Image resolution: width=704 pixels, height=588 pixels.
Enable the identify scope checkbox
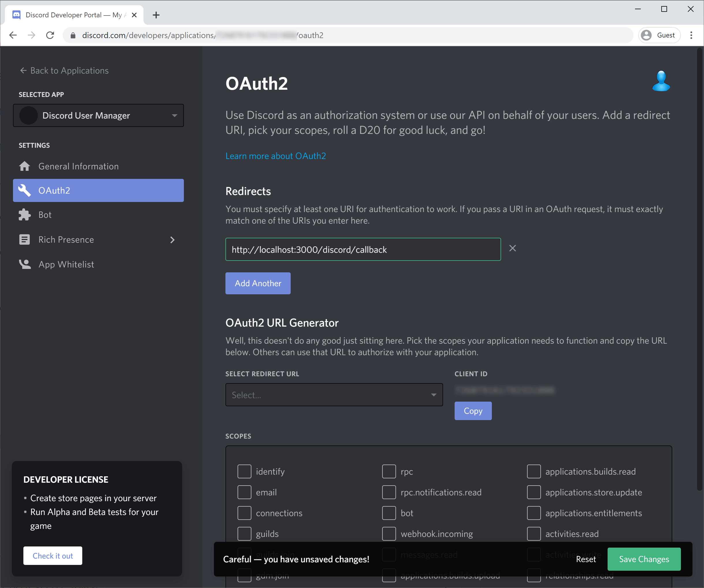243,472
